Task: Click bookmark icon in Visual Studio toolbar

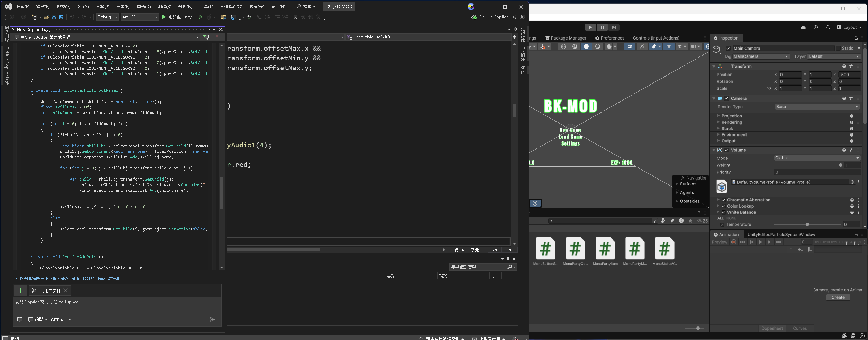Action: coord(296,17)
